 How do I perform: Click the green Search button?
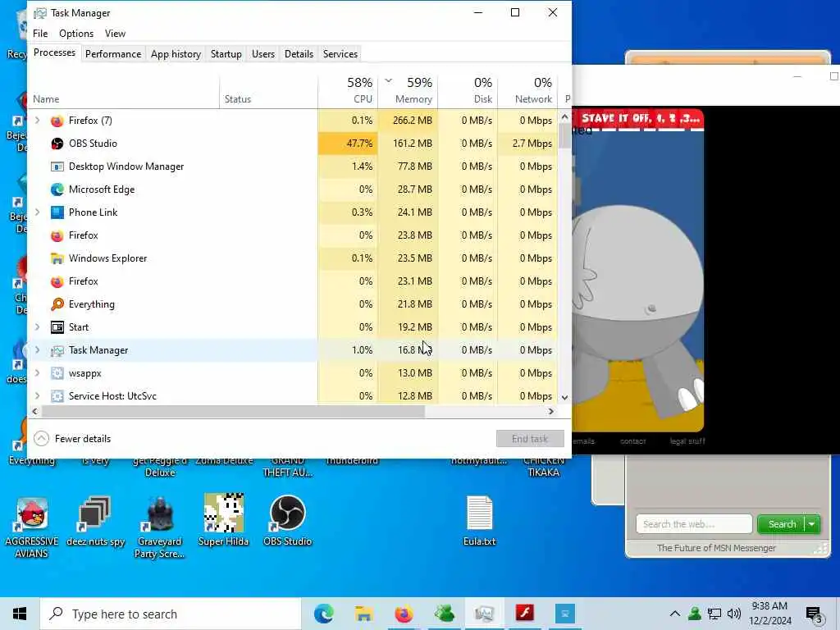[782, 524]
